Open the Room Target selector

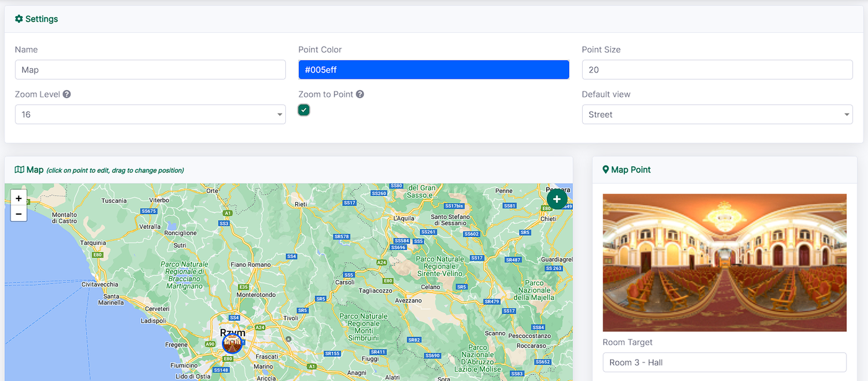pyautogui.click(x=724, y=362)
